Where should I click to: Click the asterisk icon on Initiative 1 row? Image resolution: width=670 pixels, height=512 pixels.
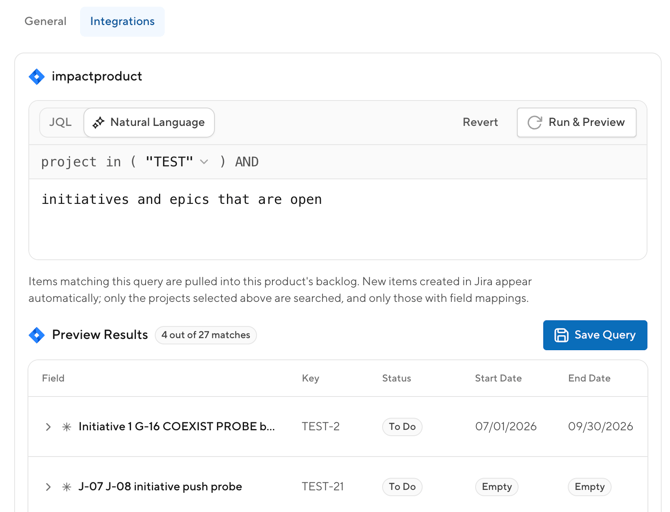pyautogui.click(x=67, y=427)
